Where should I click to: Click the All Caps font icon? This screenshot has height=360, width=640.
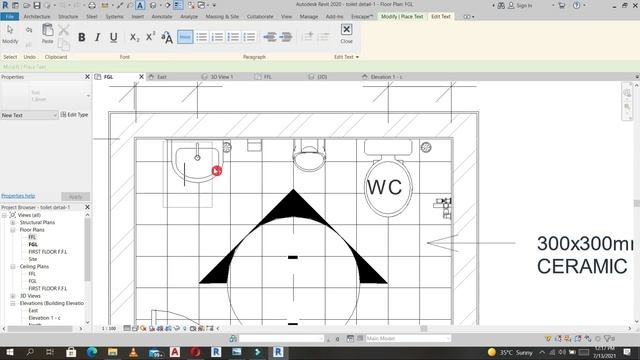(167, 37)
